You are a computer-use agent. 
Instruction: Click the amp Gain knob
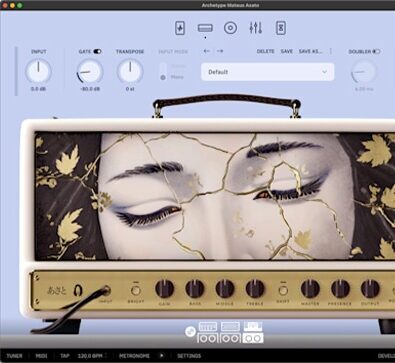click(165, 289)
